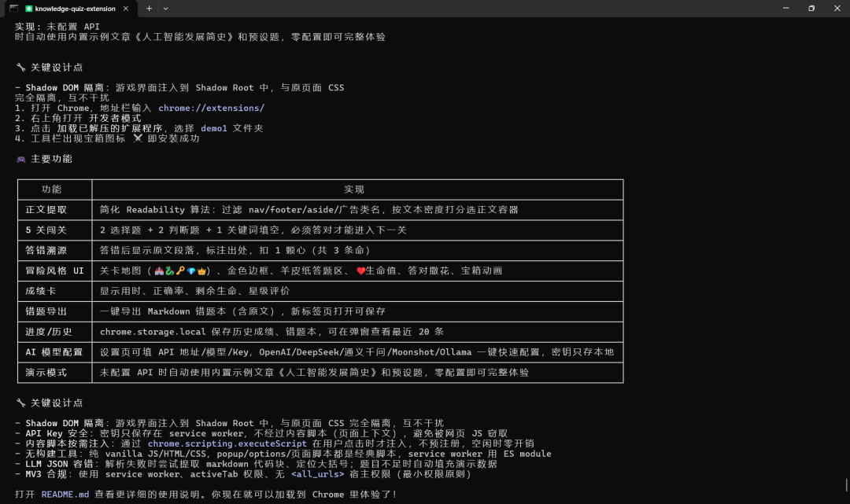The image size is (850, 504).
Task: Click the 主要功能 heading text
Action: tap(51, 159)
